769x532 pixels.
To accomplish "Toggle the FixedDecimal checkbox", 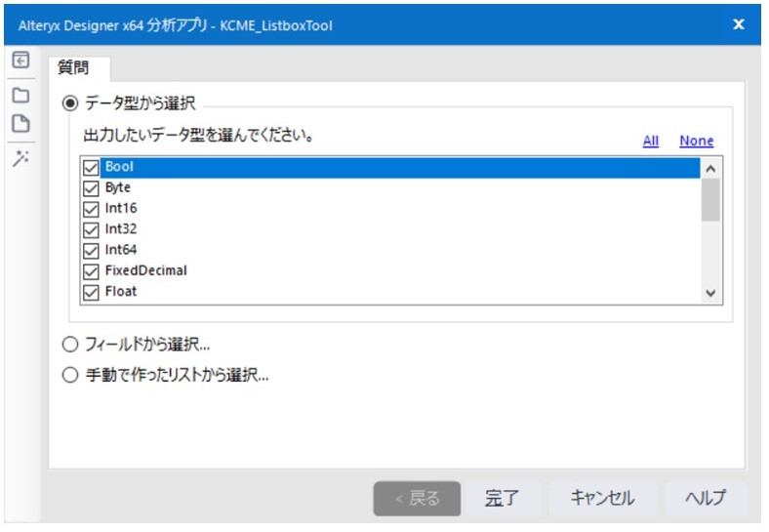I will point(93,271).
